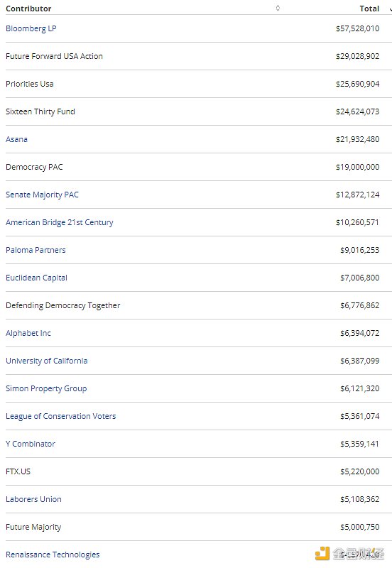
Task: Open American Bridge 21st Century link
Action: point(60,222)
